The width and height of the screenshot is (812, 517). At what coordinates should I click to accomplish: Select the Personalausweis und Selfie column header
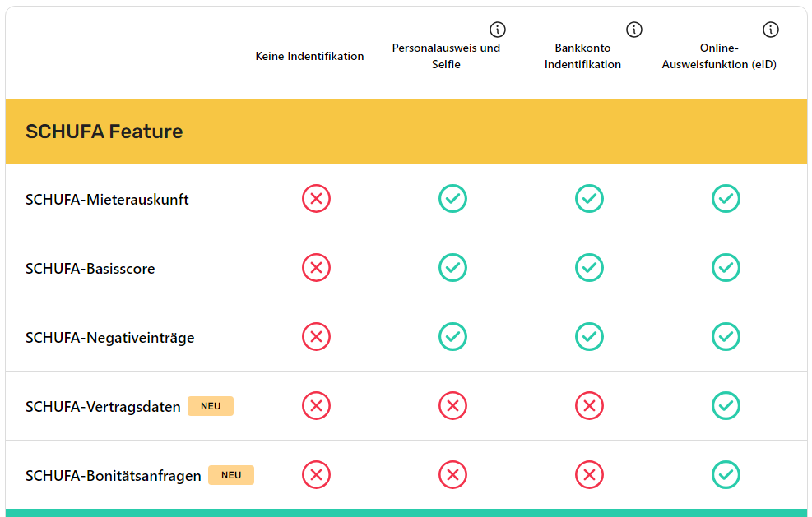[x=446, y=56]
